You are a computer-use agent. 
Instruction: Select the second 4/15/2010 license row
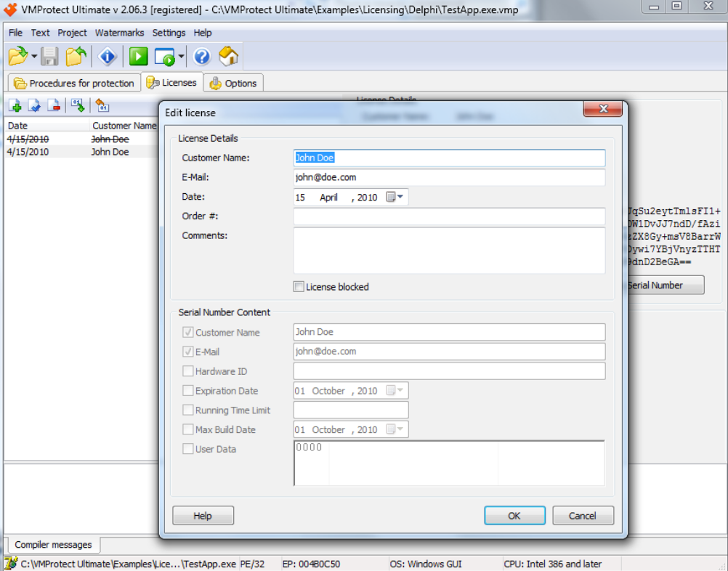(x=81, y=152)
